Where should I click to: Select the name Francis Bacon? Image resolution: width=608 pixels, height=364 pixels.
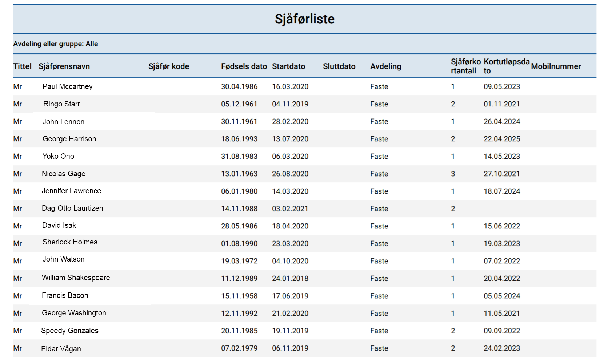pyautogui.click(x=65, y=295)
